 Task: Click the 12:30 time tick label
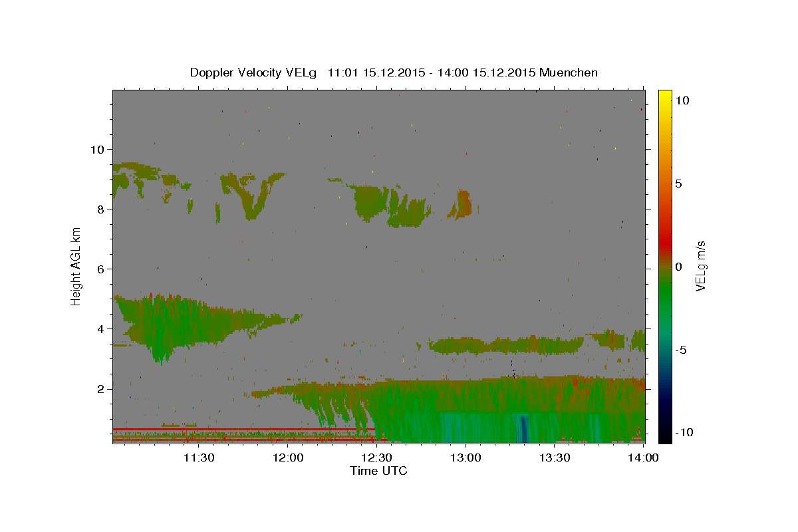[376, 458]
